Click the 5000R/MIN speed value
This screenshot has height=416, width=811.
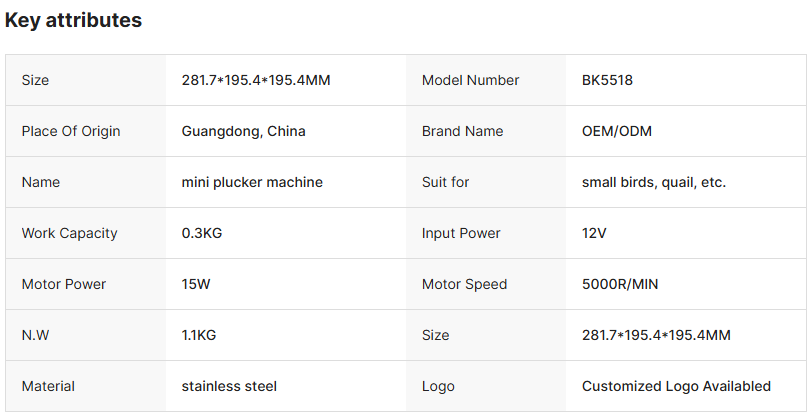coord(620,284)
